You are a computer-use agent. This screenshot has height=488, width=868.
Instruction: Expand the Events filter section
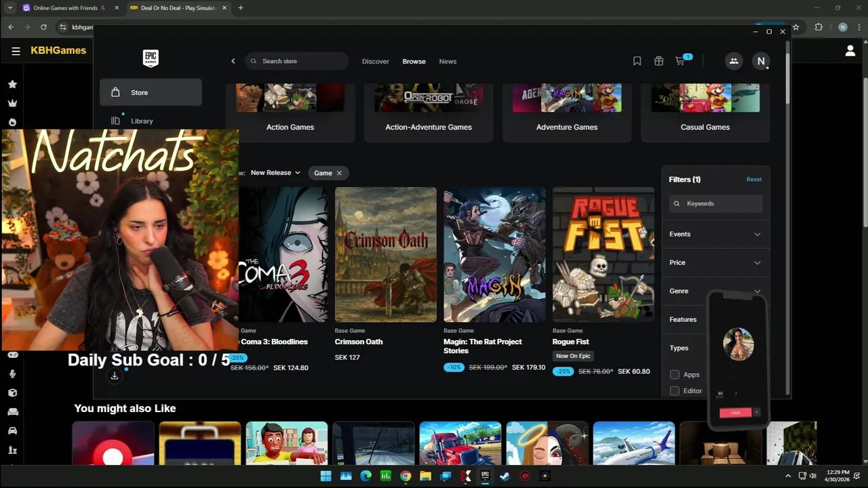(715, 234)
